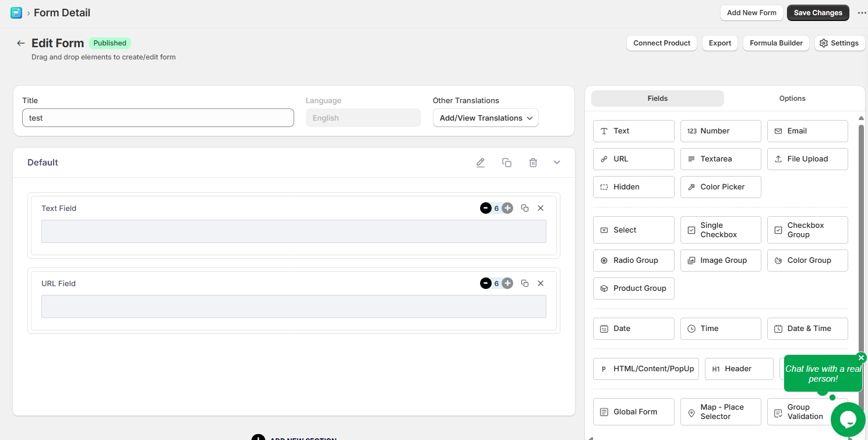Image resolution: width=868 pixels, height=440 pixels.
Task: Add a Global Form element
Action: [634, 412]
